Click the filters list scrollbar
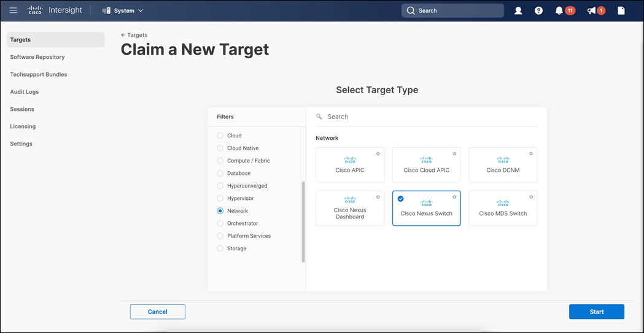The height and width of the screenshot is (333, 644). click(303, 221)
